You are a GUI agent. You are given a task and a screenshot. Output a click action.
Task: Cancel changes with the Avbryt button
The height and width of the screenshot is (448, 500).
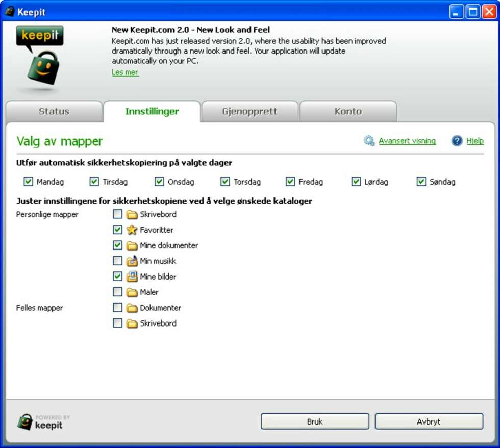click(x=429, y=421)
